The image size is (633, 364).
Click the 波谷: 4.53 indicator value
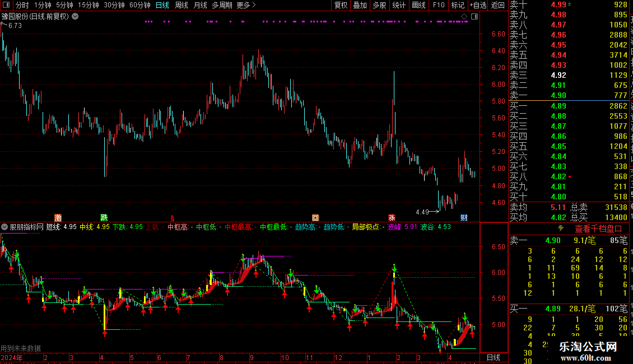click(x=436, y=227)
